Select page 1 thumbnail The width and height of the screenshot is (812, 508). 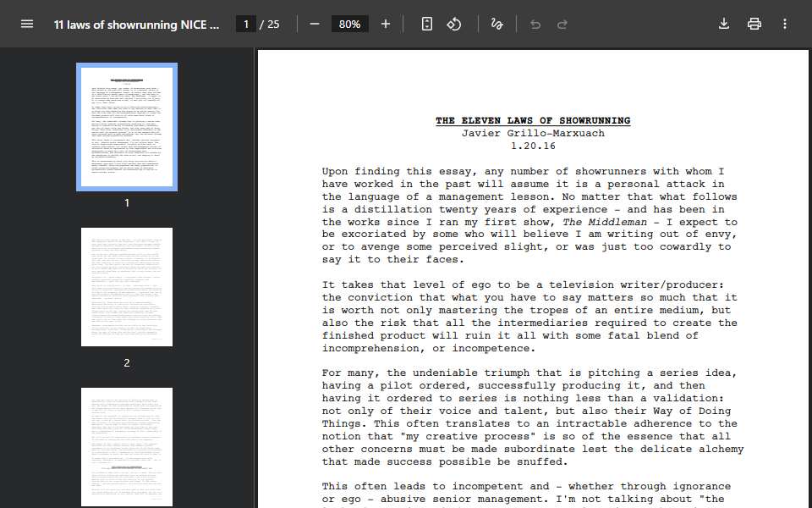(x=127, y=127)
